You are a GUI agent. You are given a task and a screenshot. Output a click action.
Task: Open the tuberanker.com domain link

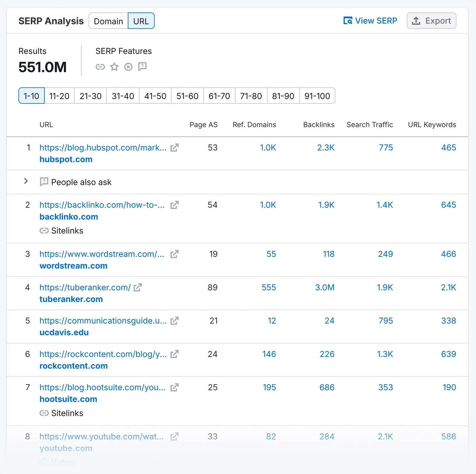71,299
